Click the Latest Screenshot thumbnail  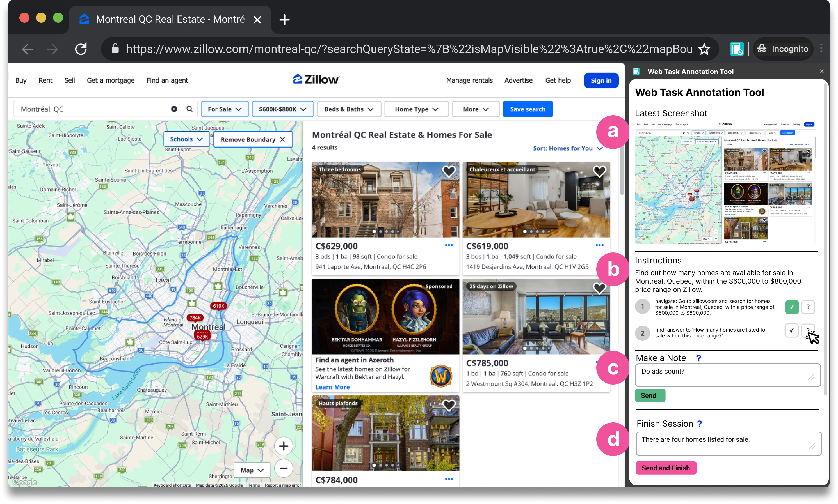[725, 183]
